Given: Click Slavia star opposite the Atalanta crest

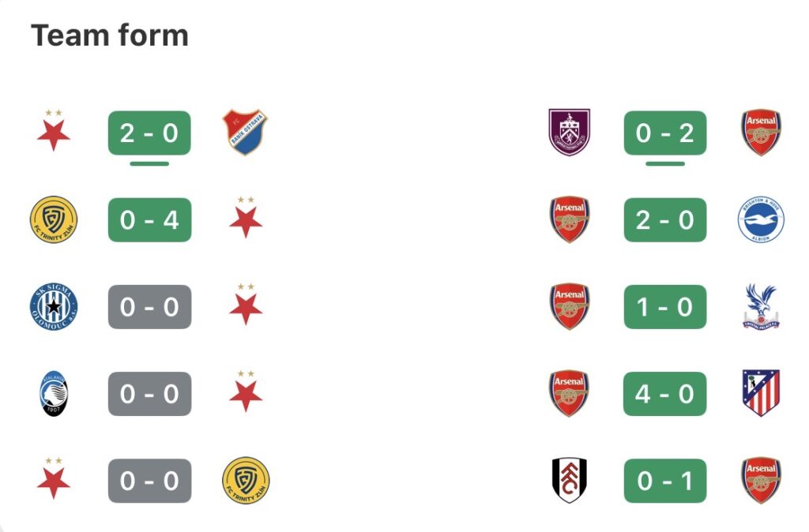Looking at the screenshot, I should coord(245,392).
